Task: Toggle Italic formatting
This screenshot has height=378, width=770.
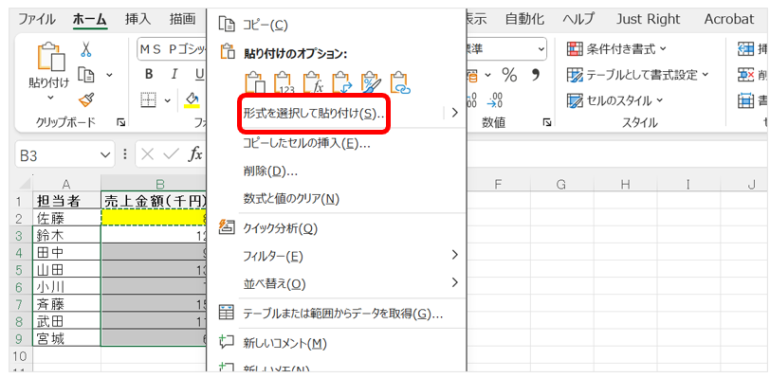Action: coord(174,75)
